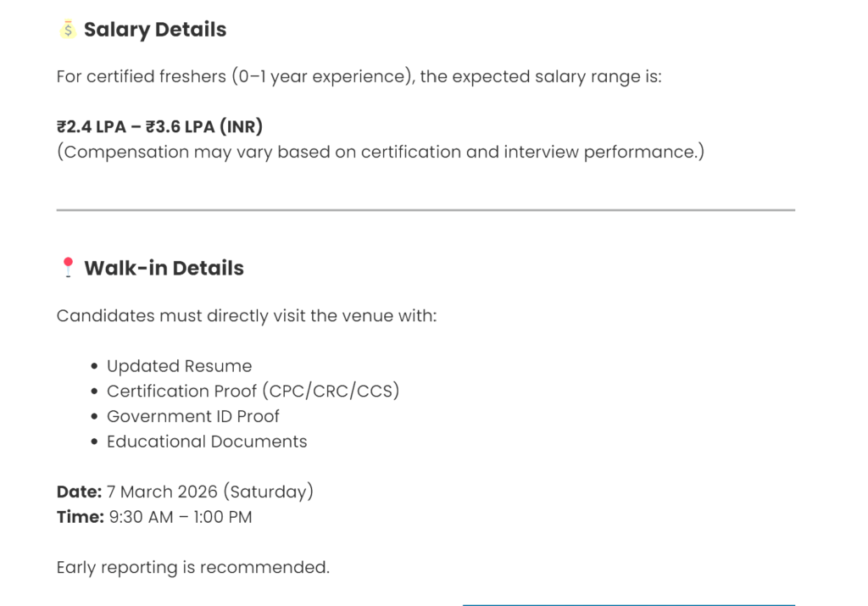Click the Early reporting is recommended line

(x=192, y=567)
